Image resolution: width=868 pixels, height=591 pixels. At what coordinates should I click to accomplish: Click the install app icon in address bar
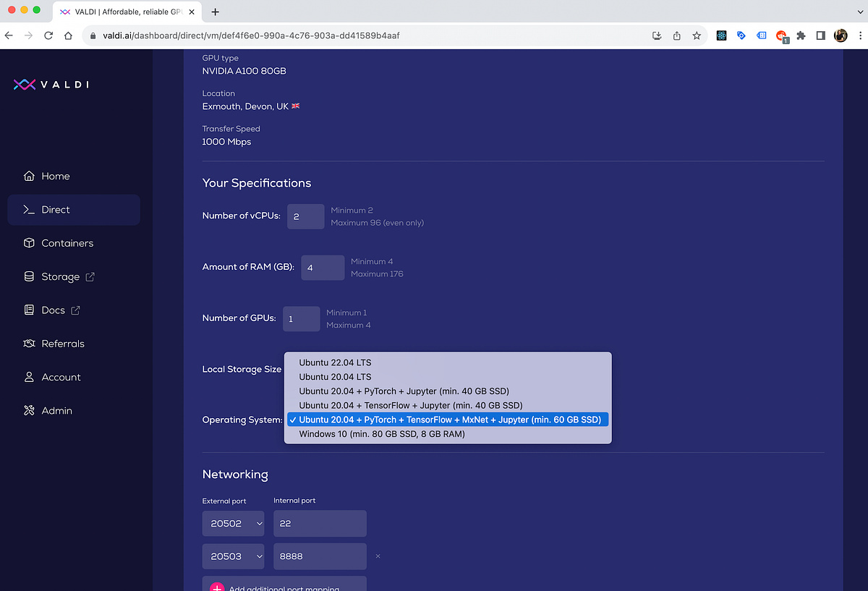click(657, 35)
